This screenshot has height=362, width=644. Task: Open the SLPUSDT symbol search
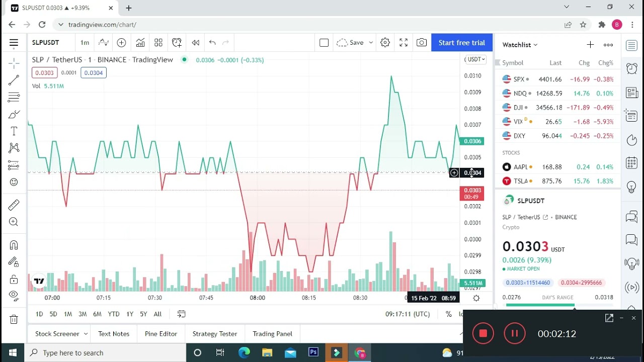(x=46, y=43)
